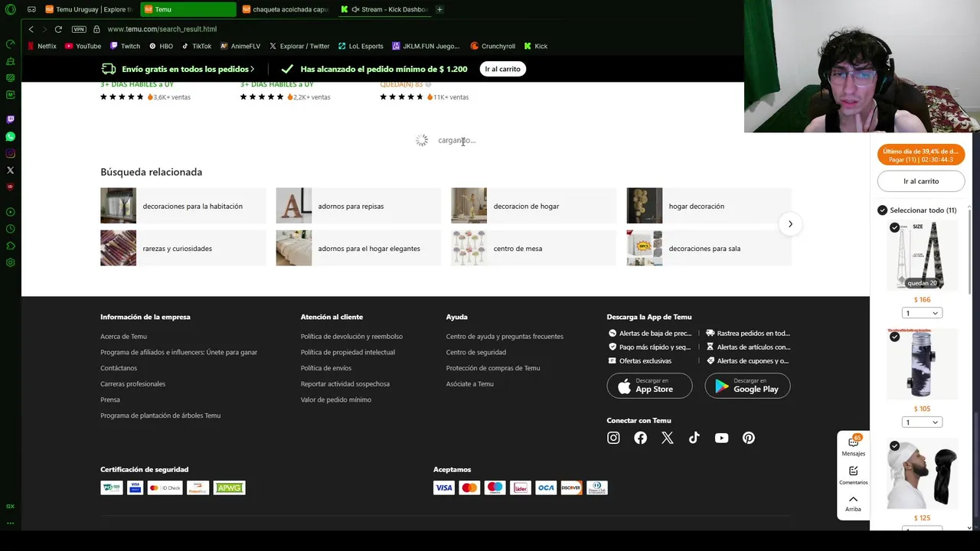
Task: Download from Google Play button
Action: tap(747, 386)
